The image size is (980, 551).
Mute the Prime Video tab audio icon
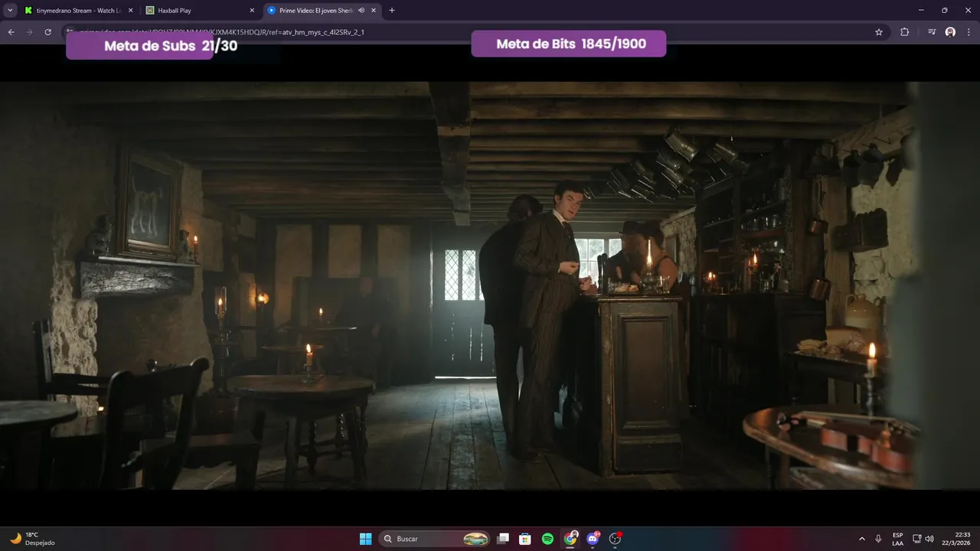point(361,11)
